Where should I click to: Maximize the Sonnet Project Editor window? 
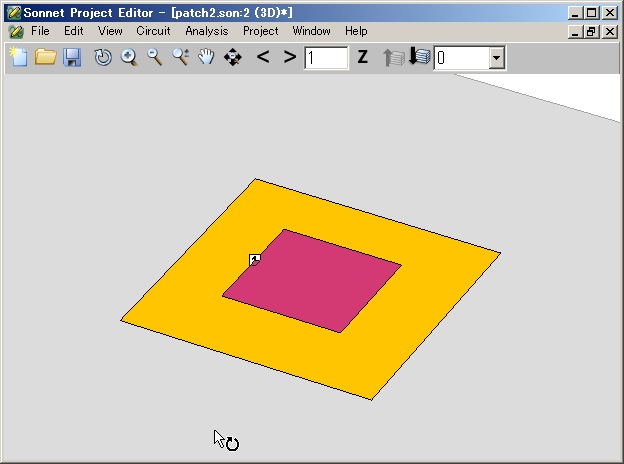pyautogui.click(x=592, y=13)
